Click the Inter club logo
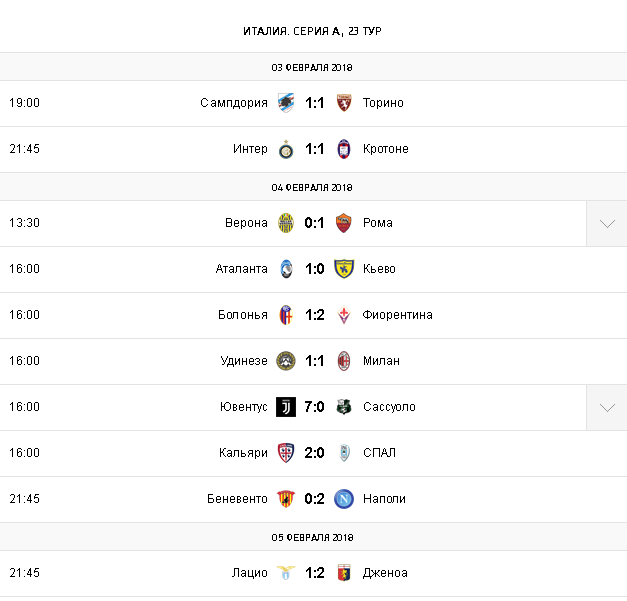 tap(286, 149)
